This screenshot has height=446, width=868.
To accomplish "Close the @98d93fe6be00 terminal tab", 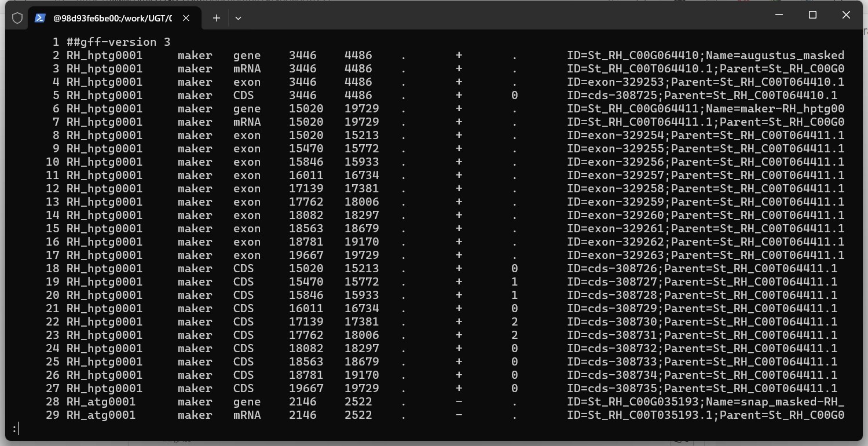I will [186, 18].
